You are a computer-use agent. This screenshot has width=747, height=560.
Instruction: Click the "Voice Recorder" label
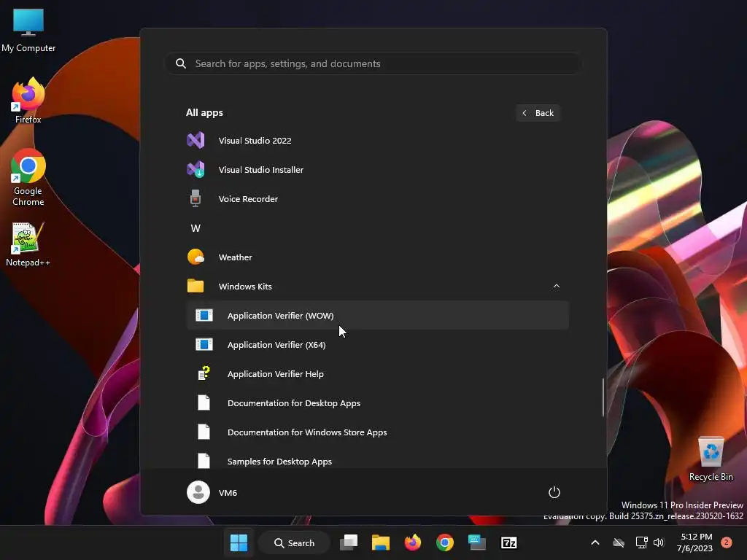pos(248,198)
